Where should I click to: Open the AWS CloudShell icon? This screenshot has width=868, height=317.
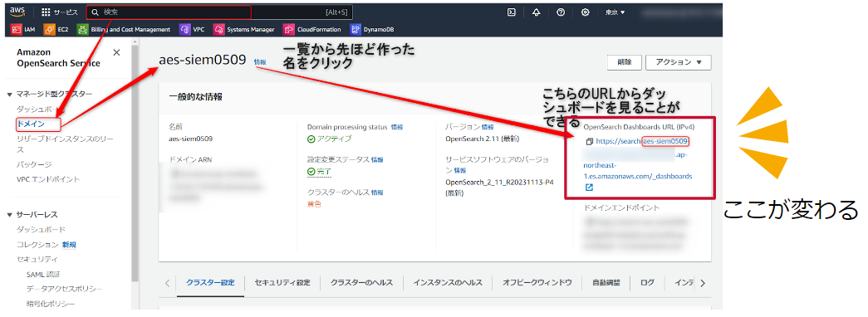click(512, 12)
